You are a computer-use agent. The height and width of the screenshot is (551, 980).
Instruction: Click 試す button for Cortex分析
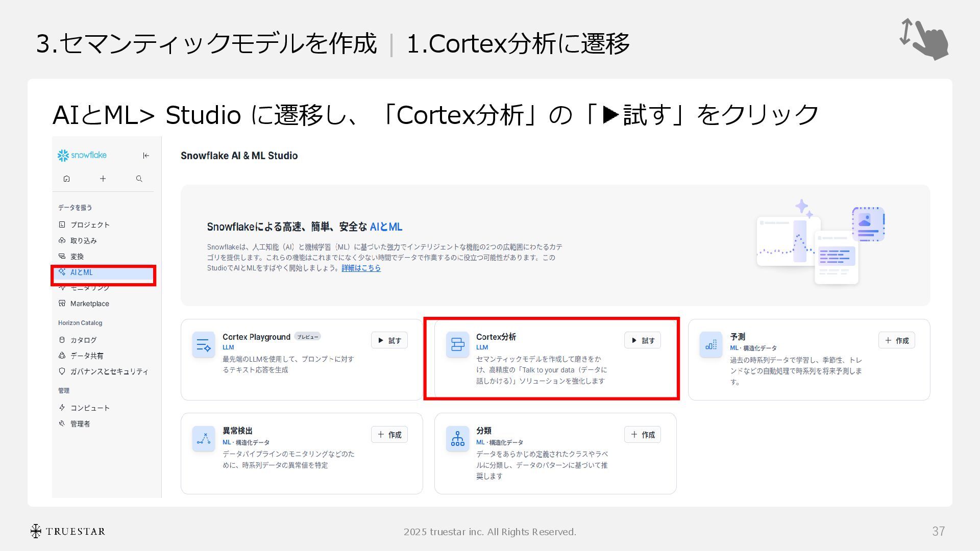pos(642,340)
